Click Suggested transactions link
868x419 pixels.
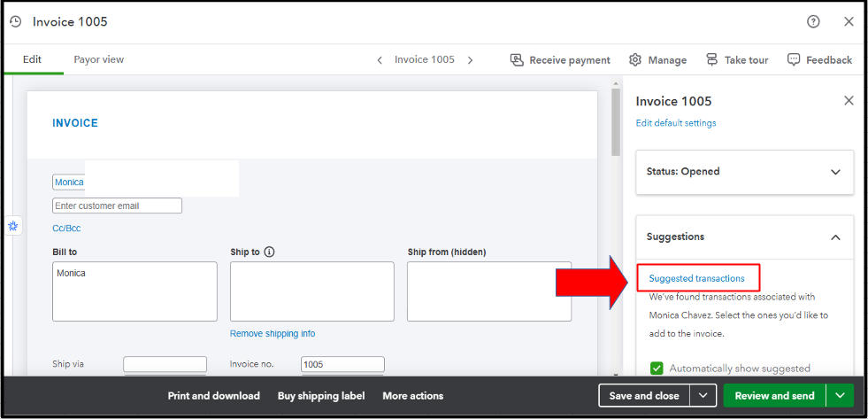pos(696,278)
